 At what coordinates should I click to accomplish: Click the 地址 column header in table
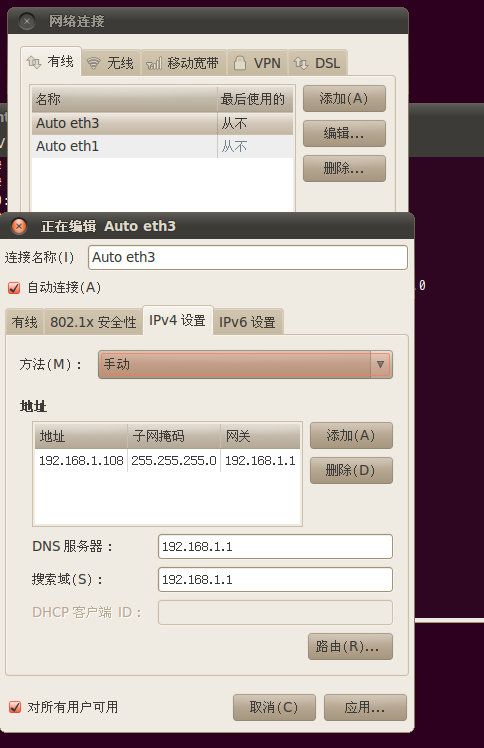click(x=81, y=436)
